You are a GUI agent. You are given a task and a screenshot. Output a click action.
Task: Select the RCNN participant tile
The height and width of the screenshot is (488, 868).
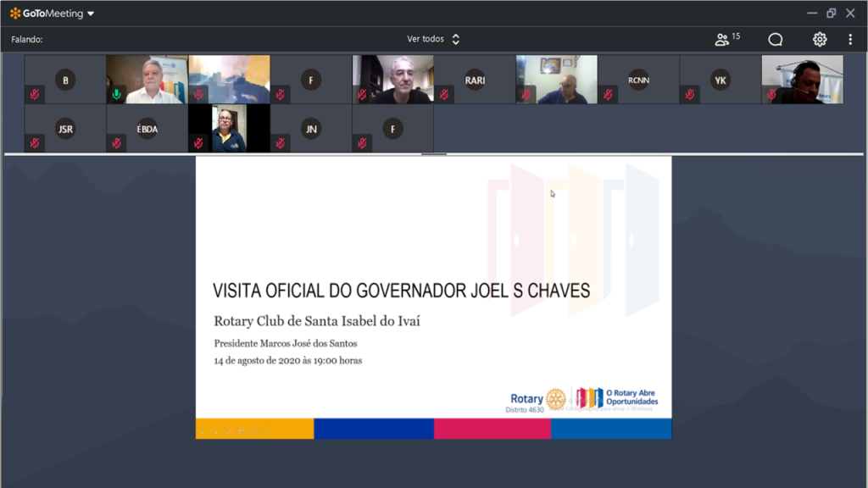tap(638, 80)
